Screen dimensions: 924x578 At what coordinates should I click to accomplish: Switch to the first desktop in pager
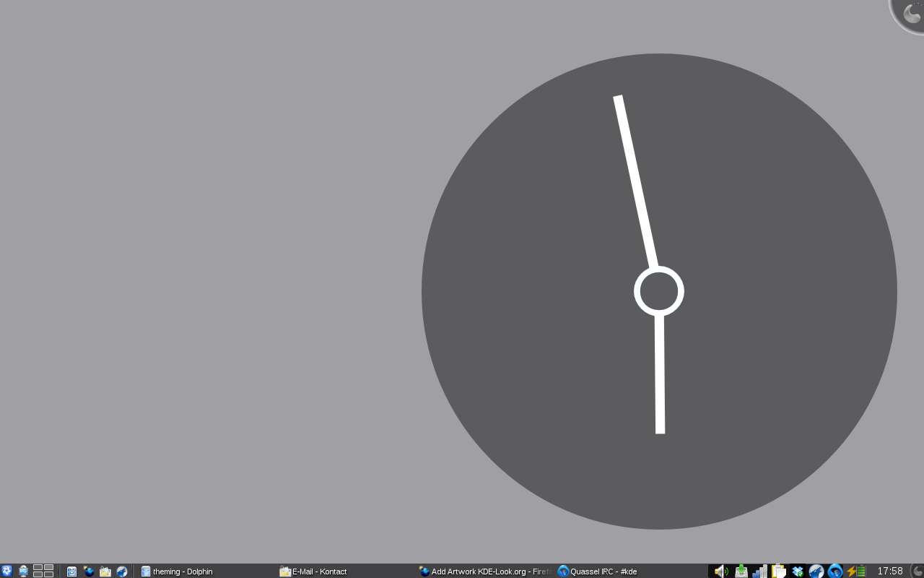click(x=38, y=567)
